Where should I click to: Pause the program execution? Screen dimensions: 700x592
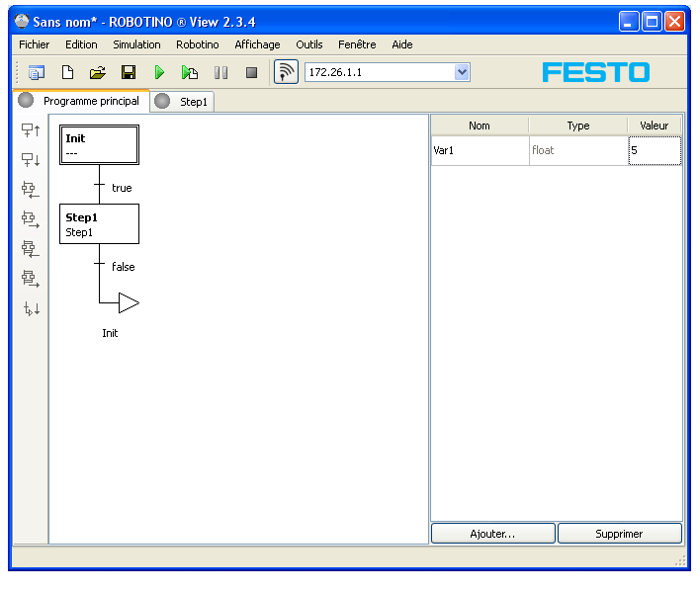pyautogui.click(x=221, y=72)
